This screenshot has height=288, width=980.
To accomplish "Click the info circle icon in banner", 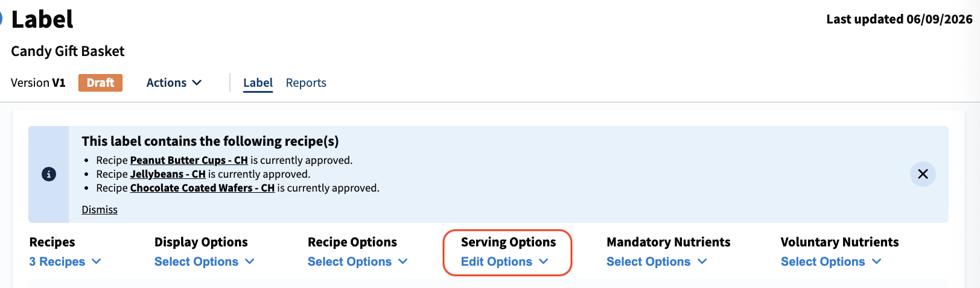I will point(49,174).
